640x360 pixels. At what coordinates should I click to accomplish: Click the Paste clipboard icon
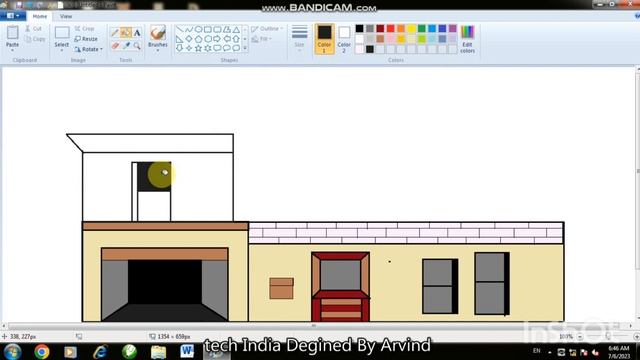tap(12, 33)
